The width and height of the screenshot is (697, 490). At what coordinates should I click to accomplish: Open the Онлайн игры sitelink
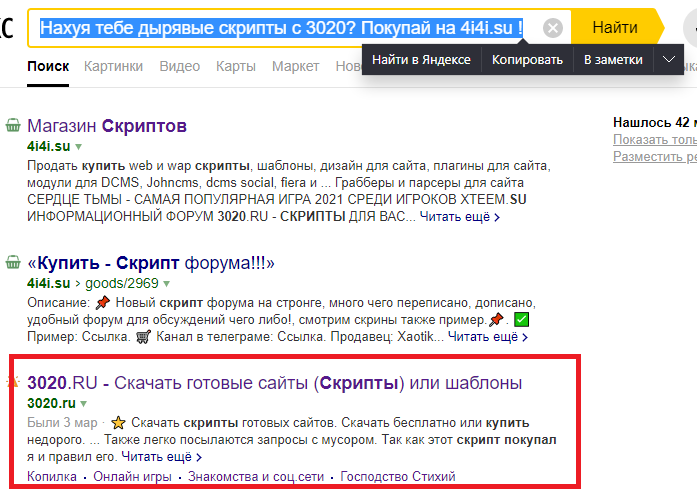132,477
